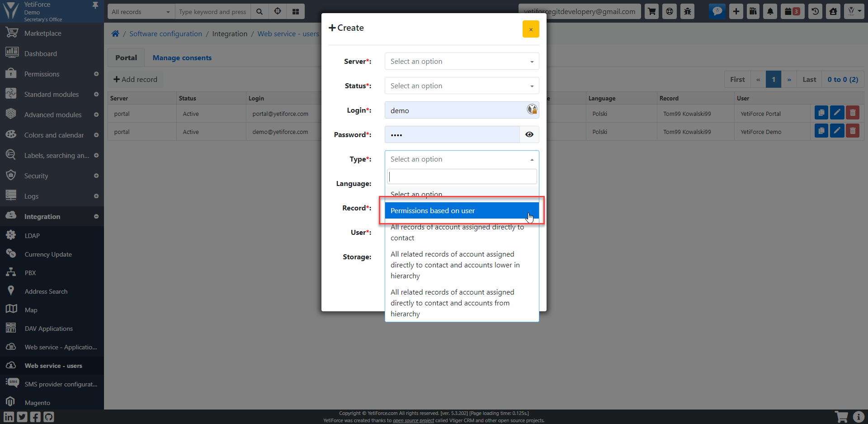Image resolution: width=868 pixels, height=424 pixels.
Task: Open LinkedIn icon in footer
Action: click(9, 417)
